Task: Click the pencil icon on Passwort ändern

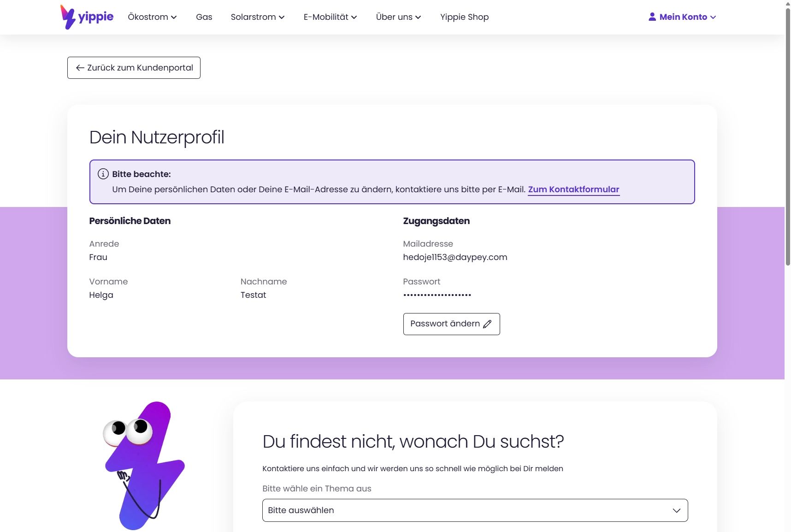Action: (x=487, y=324)
